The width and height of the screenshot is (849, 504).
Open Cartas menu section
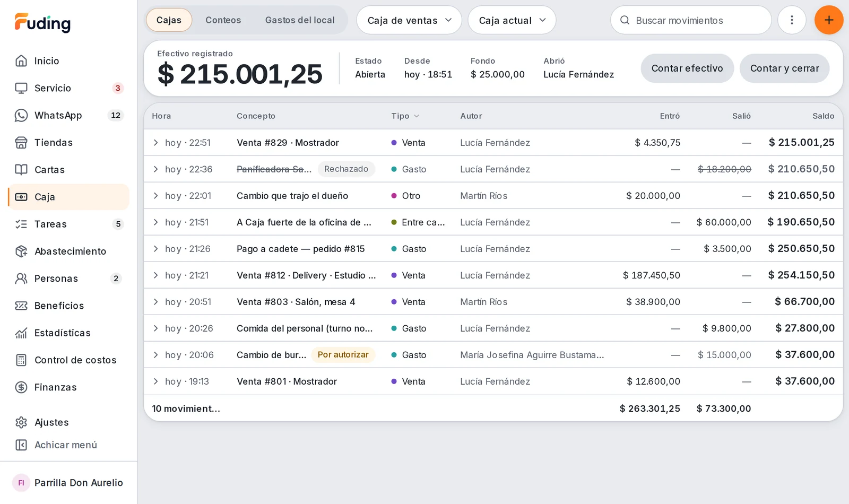coord(69,170)
